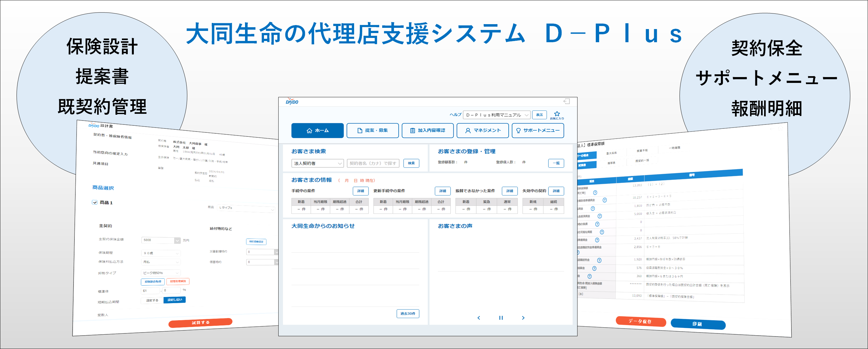
Task: Click the 過去30件 button
Action: tap(408, 314)
